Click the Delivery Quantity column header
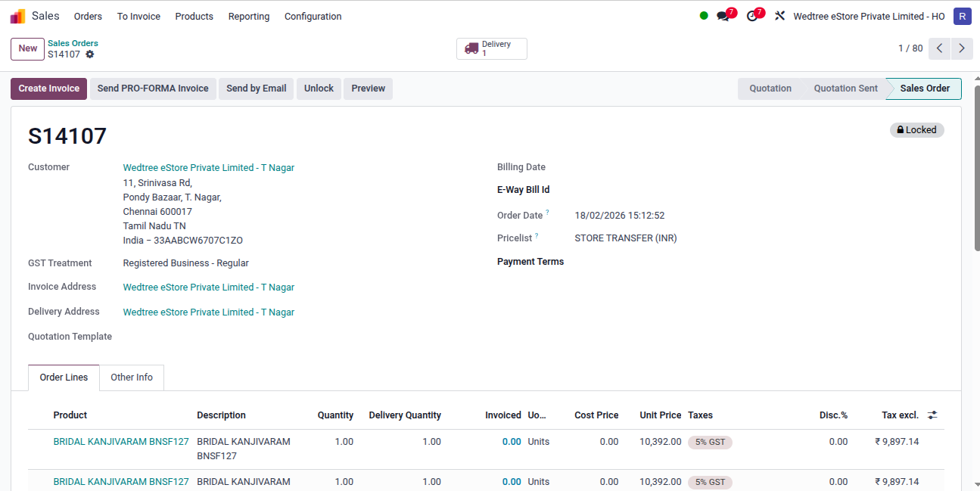This screenshot has width=980, height=491. (405, 415)
